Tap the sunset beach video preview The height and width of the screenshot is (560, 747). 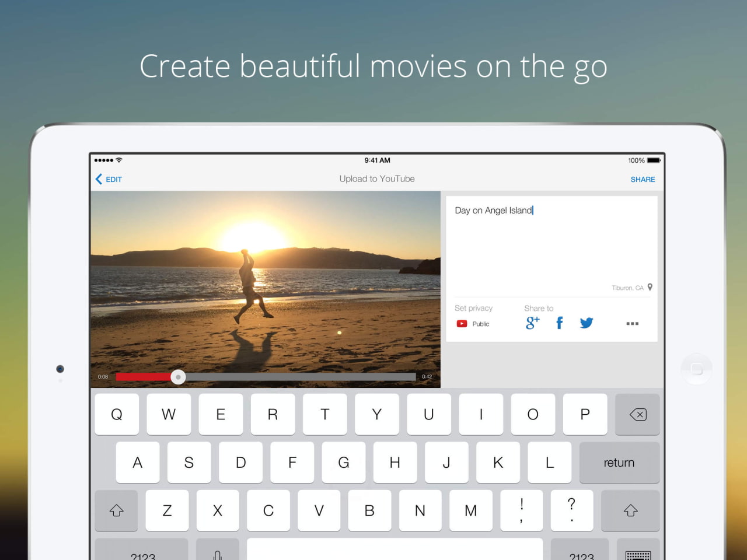click(x=266, y=280)
